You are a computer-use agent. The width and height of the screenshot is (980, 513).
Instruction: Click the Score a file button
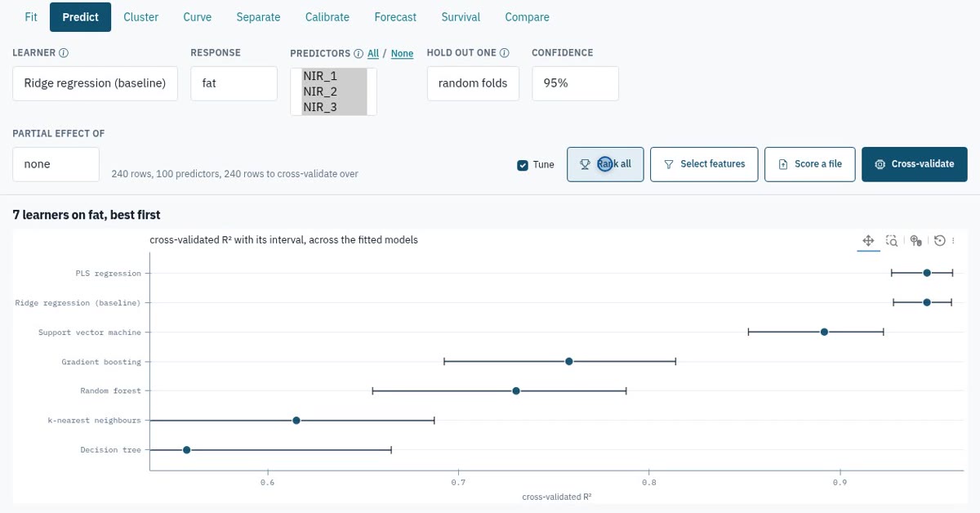809,164
